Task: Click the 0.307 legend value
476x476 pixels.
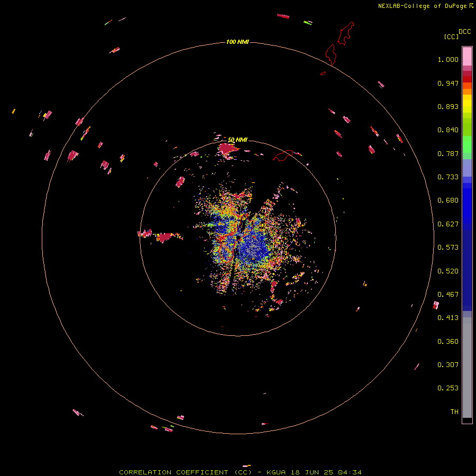Action: (448, 365)
